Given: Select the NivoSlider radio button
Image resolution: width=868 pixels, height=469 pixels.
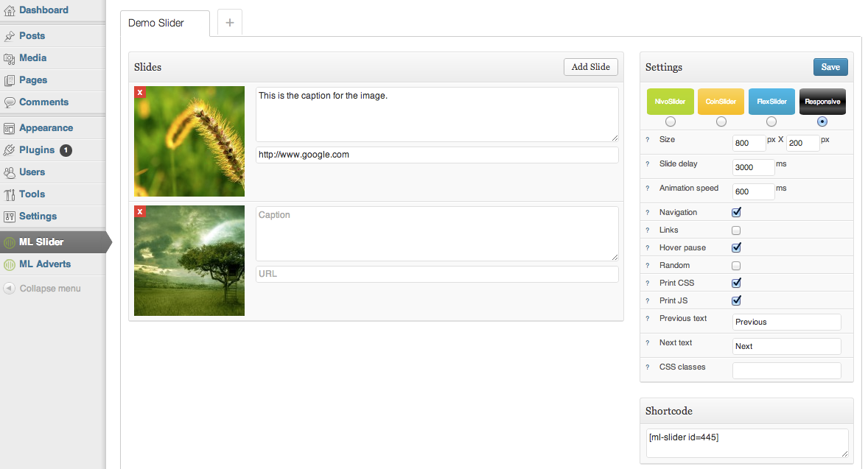Looking at the screenshot, I should [x=671, y=121].
